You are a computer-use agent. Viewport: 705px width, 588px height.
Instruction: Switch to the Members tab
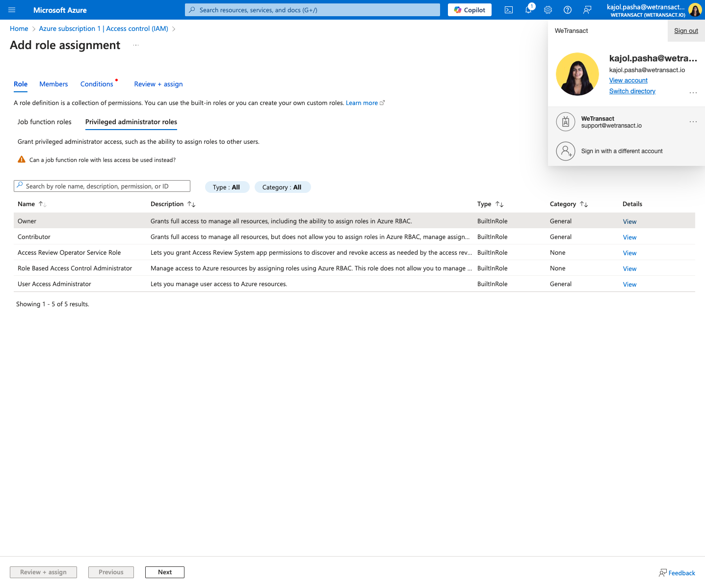[x=53, y=84]
